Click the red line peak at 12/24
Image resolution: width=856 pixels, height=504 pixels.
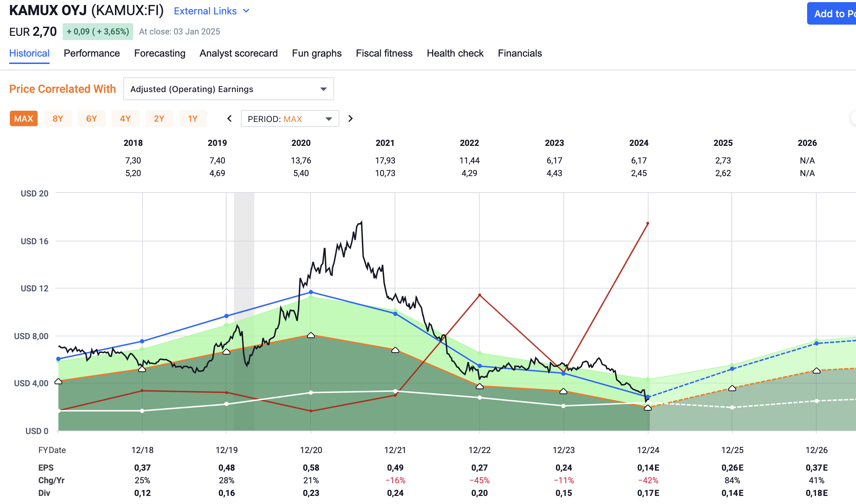click(x=647, y=223)
